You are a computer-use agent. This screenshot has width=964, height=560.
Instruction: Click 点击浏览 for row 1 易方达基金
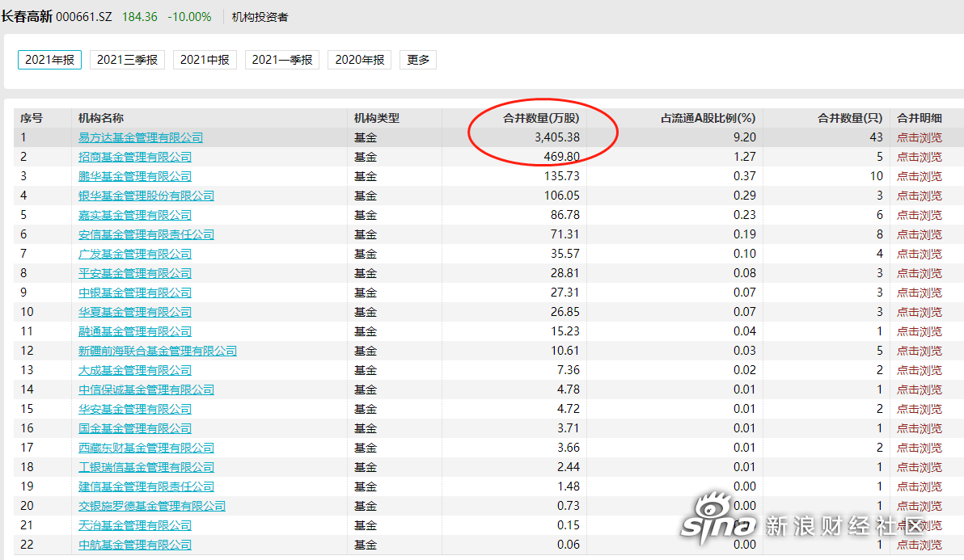pyautogui.click(x=920, y=137)
